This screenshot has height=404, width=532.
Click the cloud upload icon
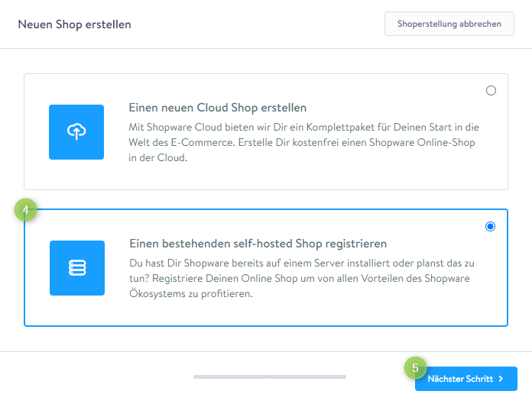pyautogui.click(x=76, y=132)
